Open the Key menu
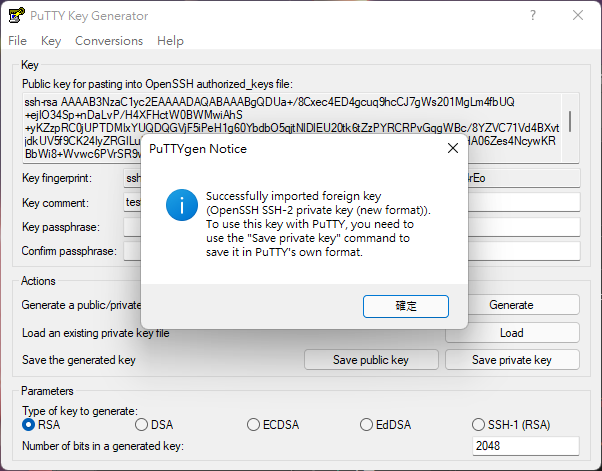The width and height of the screenshot is (602, 471). (51, 41)
